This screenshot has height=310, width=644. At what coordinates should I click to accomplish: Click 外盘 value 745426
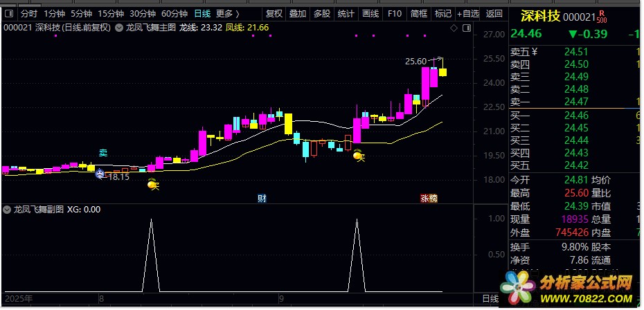572,232
